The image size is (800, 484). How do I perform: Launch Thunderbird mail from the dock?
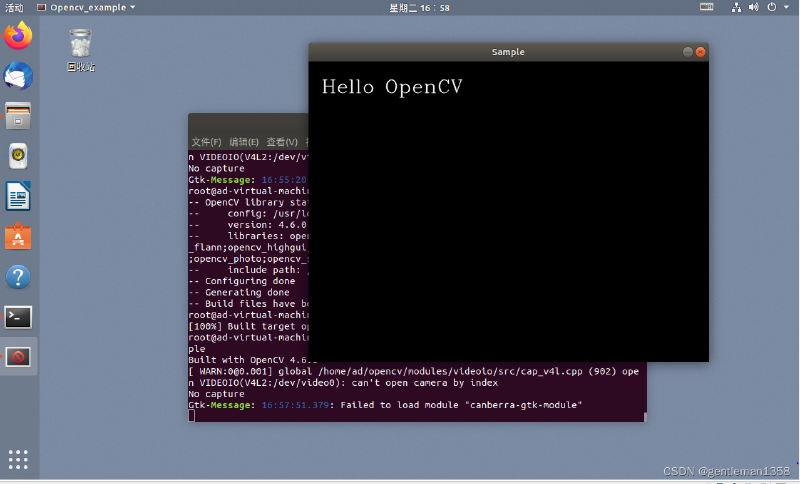18,76
